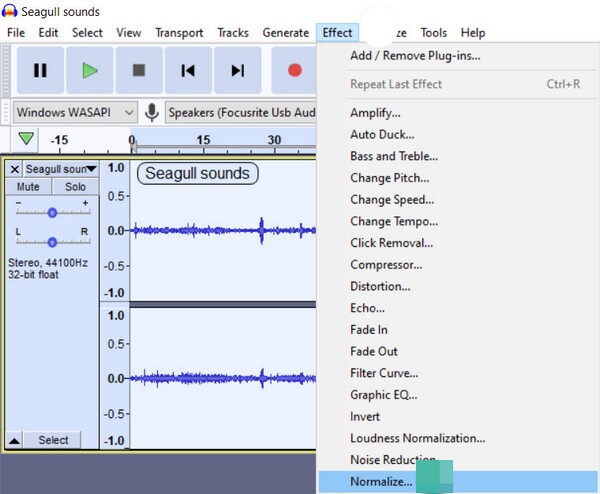Choose the Change Pitch effect

458,178
